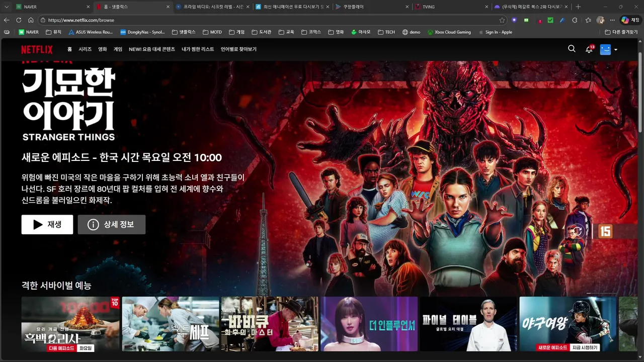Open 시리즈 in Netflix navigation
Viewport: 644px width, 362px height.
tap(85, 49)
